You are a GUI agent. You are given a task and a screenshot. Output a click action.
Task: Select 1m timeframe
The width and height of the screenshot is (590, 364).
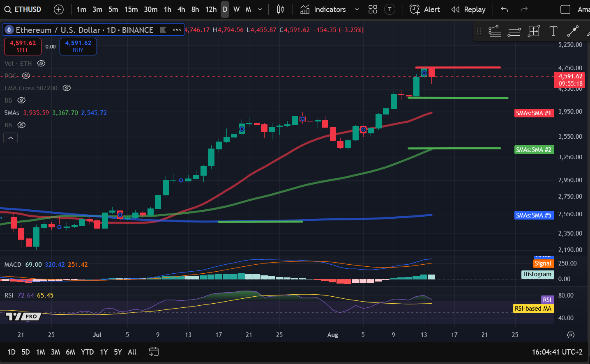(81, 9)
